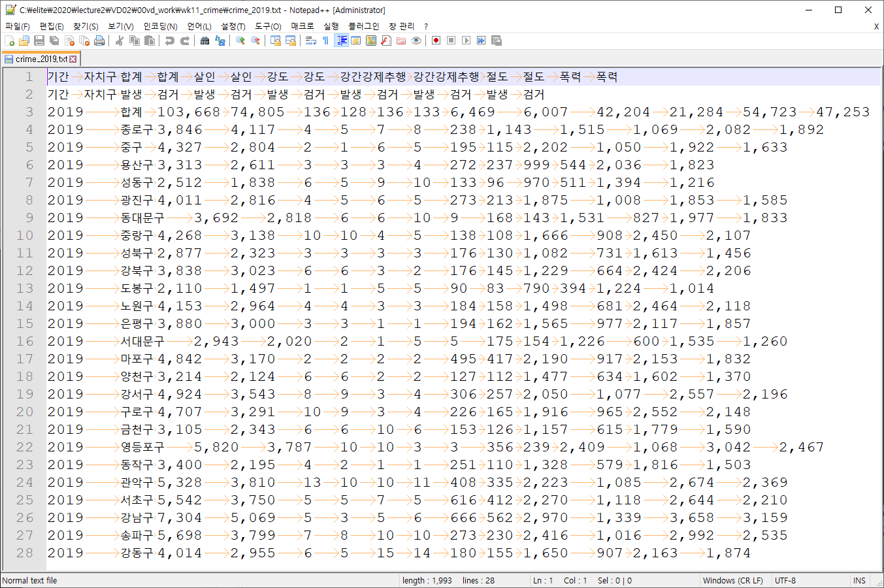
Task: Toggle show all characters pilcrow icon
Action: pyautogui.click(x=326, y=41)
